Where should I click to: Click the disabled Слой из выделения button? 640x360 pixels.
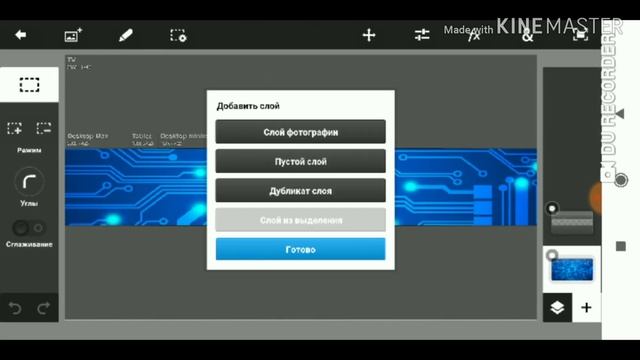300,220
